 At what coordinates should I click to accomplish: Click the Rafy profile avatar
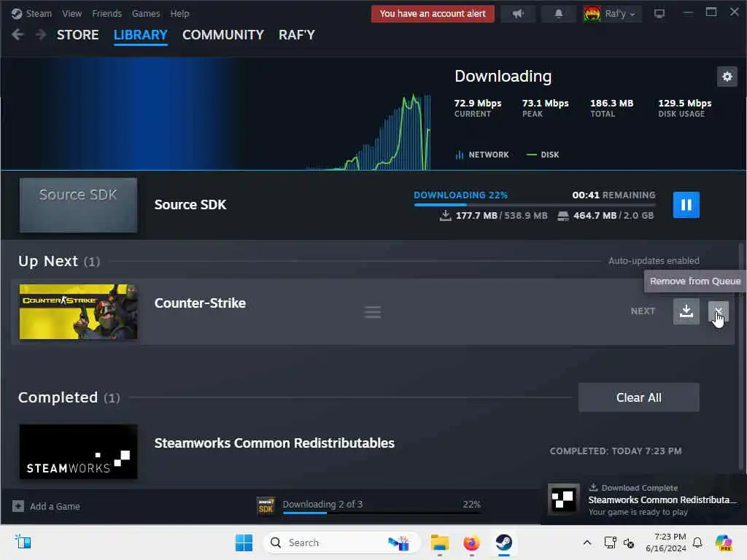[x=592, y=13]
